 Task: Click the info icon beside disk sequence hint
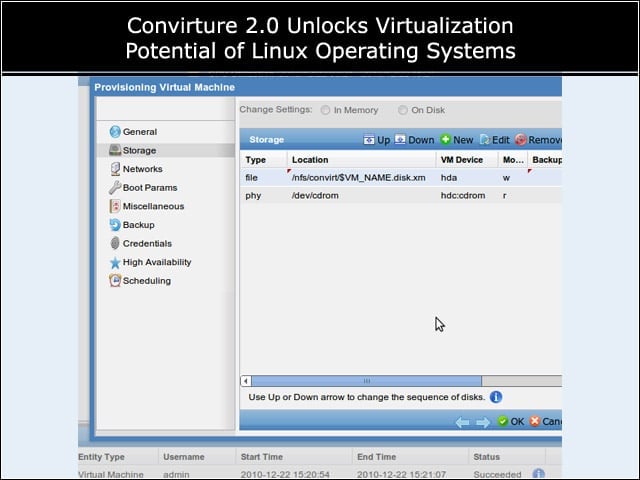coord(496,397)
